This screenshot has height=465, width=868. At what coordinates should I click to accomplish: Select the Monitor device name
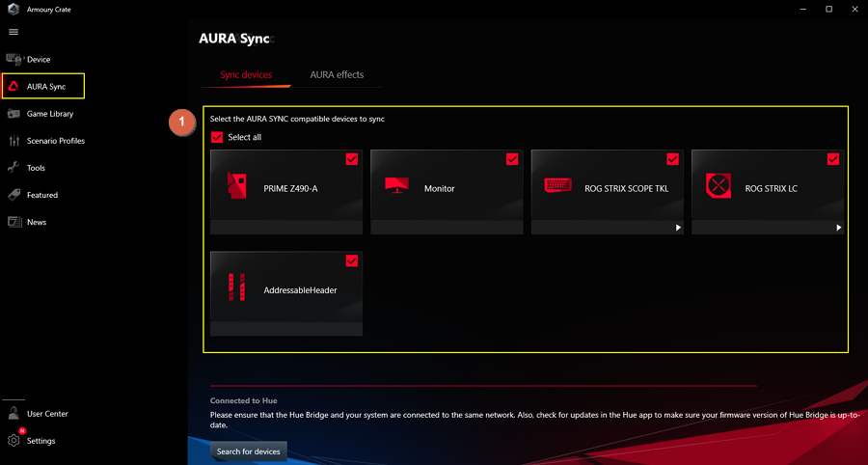440,189
